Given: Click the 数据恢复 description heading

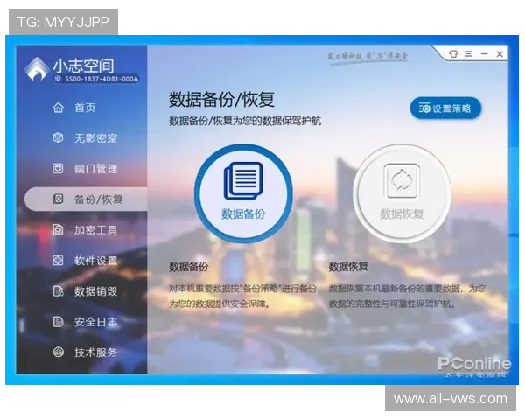Looking at the screenshot, I should click(x=348, y=267).
